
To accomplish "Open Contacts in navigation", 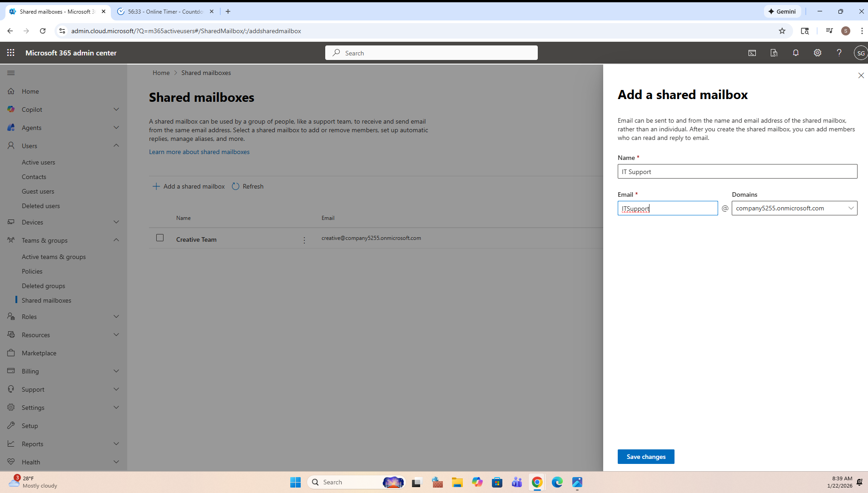I will 34,177.
